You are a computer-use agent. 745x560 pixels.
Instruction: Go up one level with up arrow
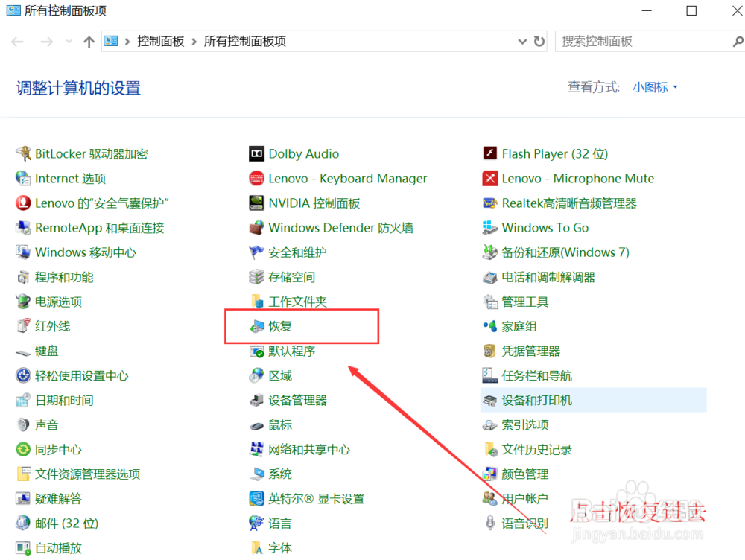coord(89,42)
